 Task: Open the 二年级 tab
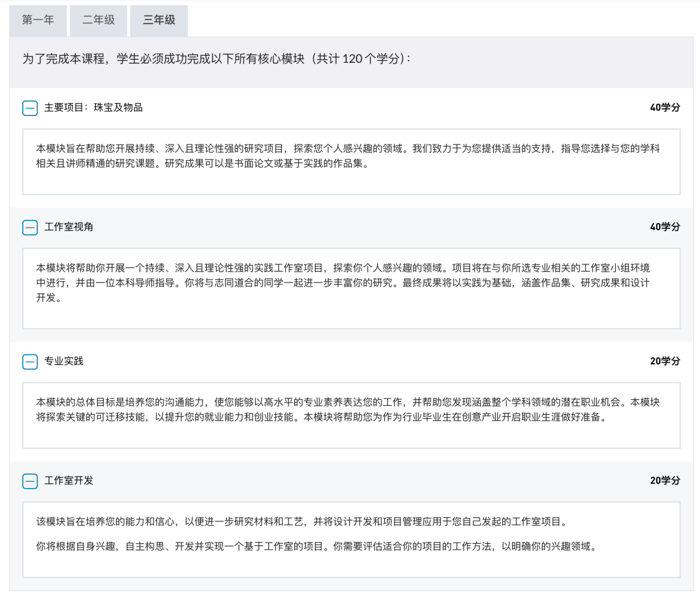99,21
